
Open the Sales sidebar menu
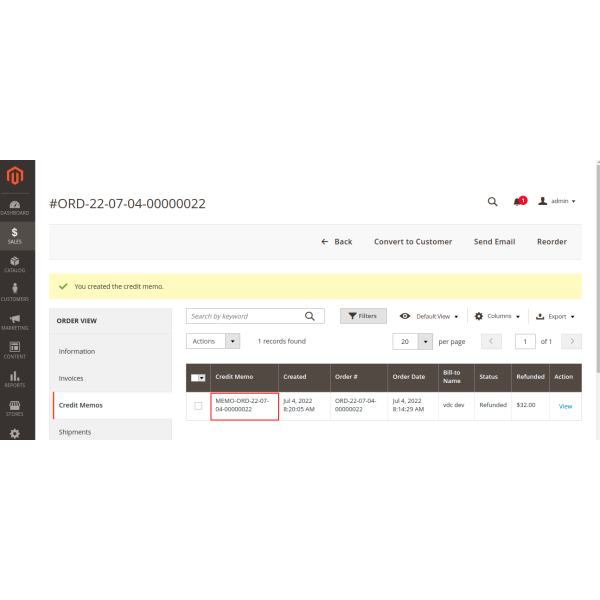click(15, 236)
